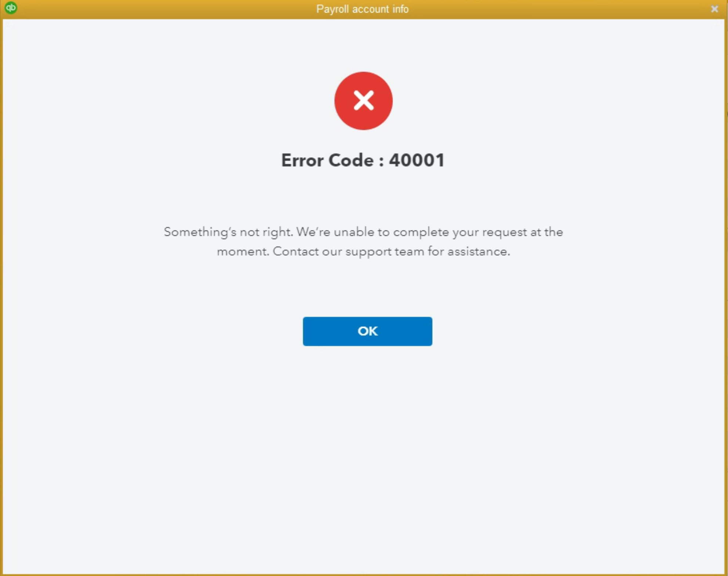Click title bar area left of title
The image size is (728, 576).
pos(165,9)
